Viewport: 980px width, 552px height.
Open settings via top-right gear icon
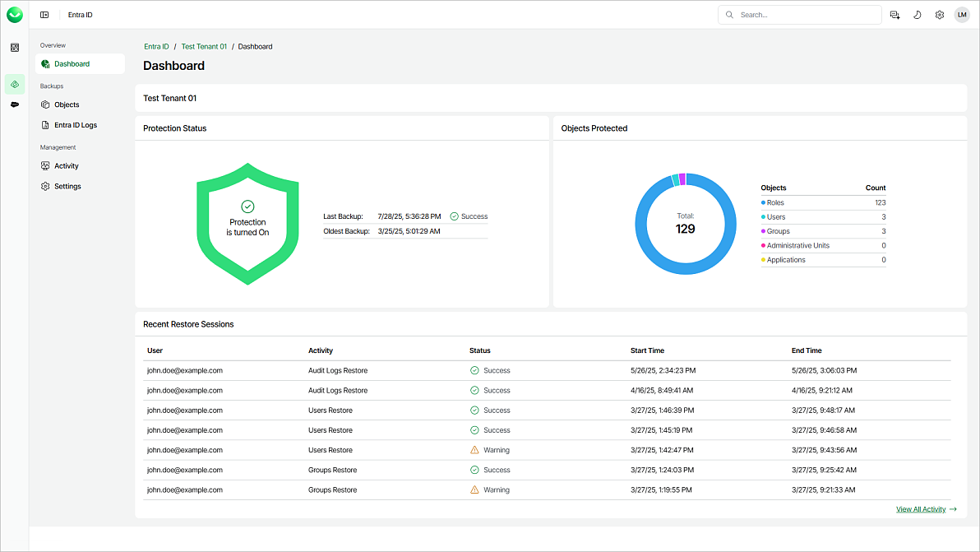coord(940,15)
